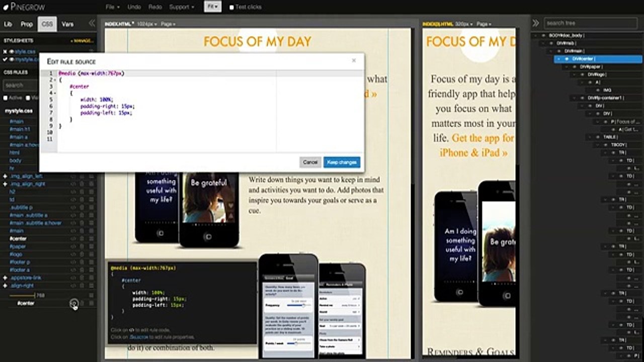Toggle visibility eye of style.css stylesheet
The image size is (644, 362).
pos(11,52)
